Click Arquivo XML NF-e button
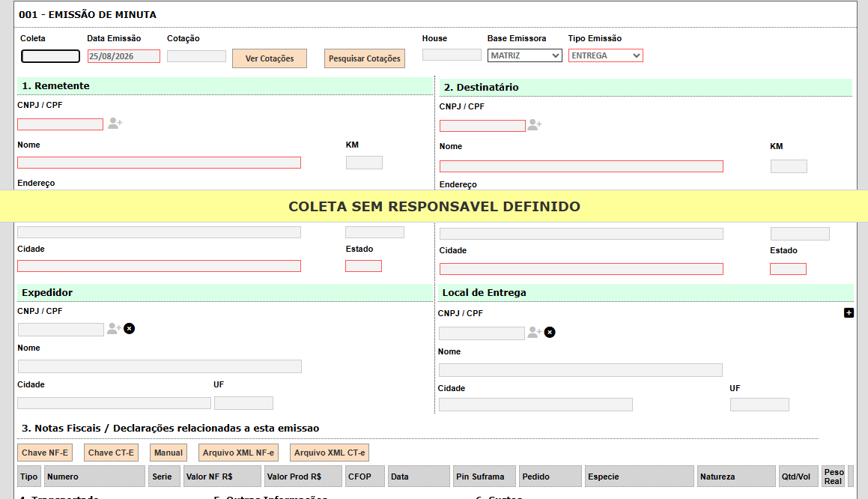This screenshot has height=499, width=868. (238, 453)
